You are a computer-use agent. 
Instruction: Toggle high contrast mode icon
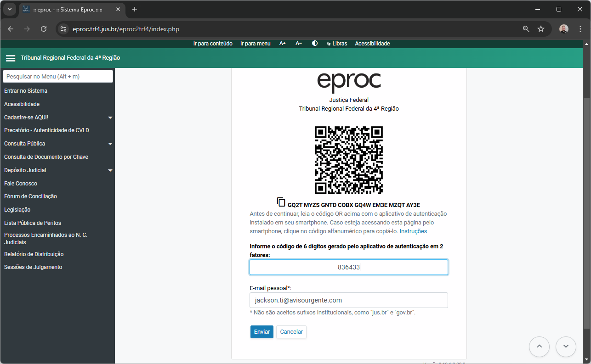(315, 44)
